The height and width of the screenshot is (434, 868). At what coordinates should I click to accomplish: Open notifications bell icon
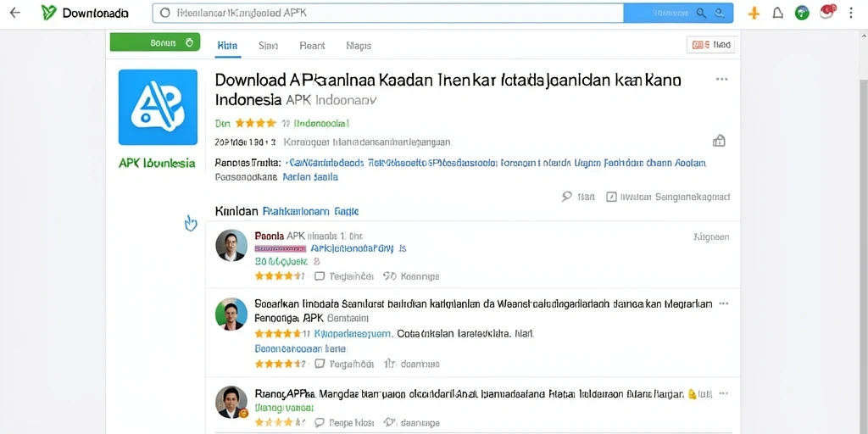click(778, 14)
